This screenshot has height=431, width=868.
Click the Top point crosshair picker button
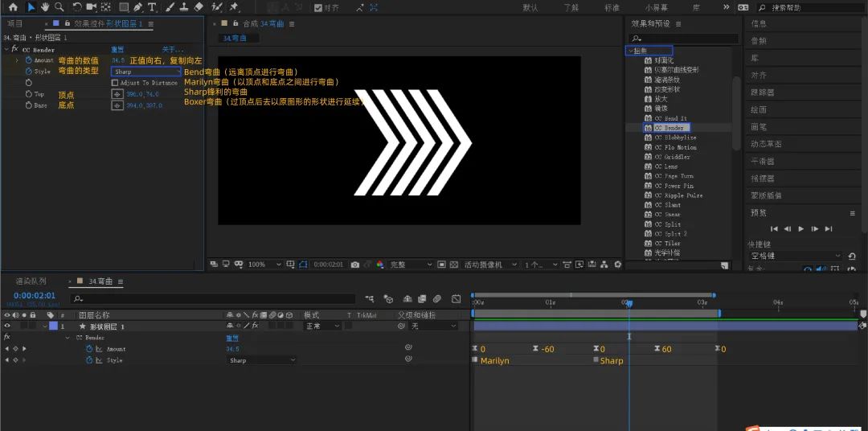pos(117,94)
